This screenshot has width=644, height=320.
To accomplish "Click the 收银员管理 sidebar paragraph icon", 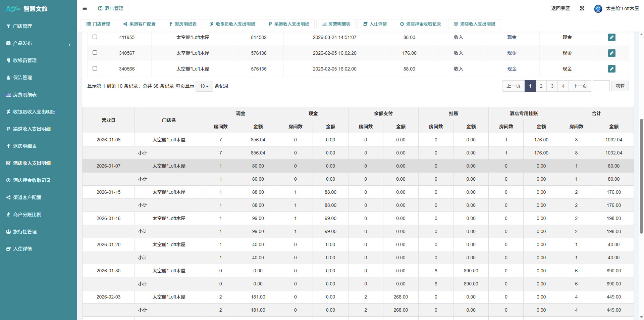I will tap(8, 60).
